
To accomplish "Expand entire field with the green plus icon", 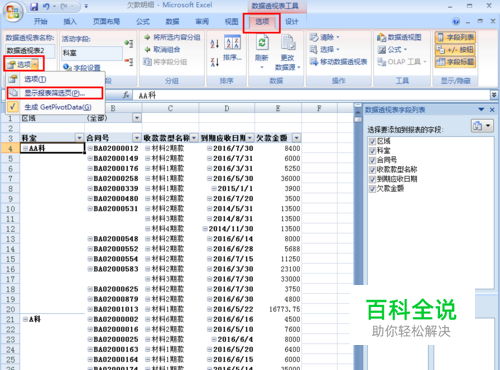I will click(128, 43).
